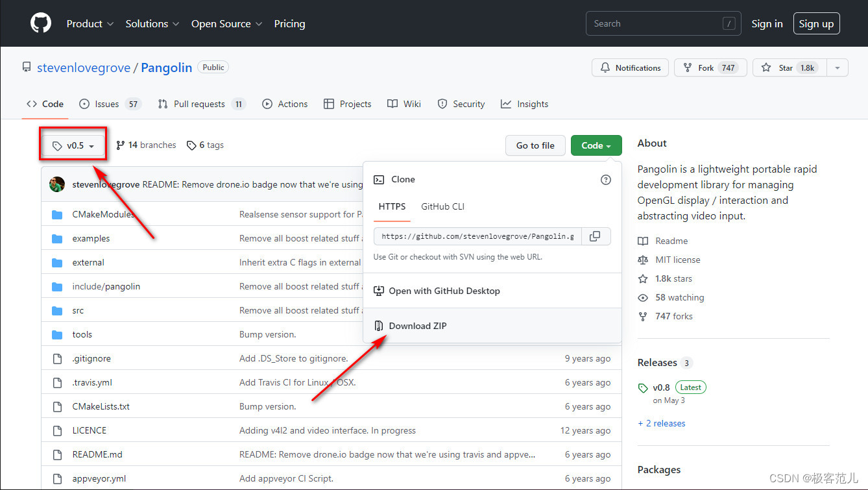The height and width of the screenshot is (490, 868).
Task: Click the CMakeModules folder icon
Action: [x=57, y=215]
